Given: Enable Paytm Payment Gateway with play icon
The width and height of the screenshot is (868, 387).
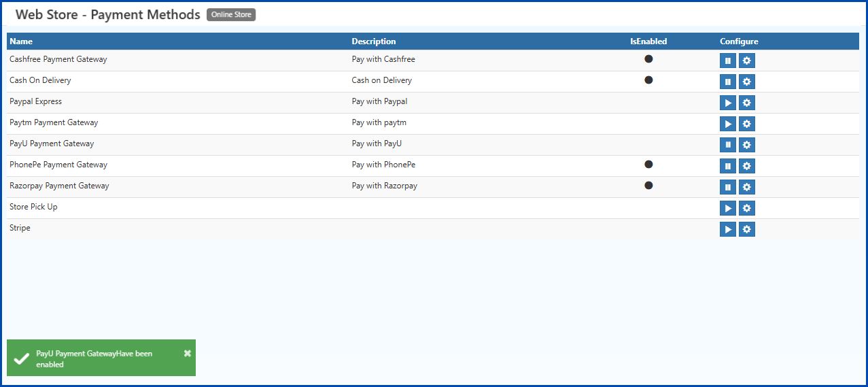Looking at the screenshot, I should pos(727,124).
